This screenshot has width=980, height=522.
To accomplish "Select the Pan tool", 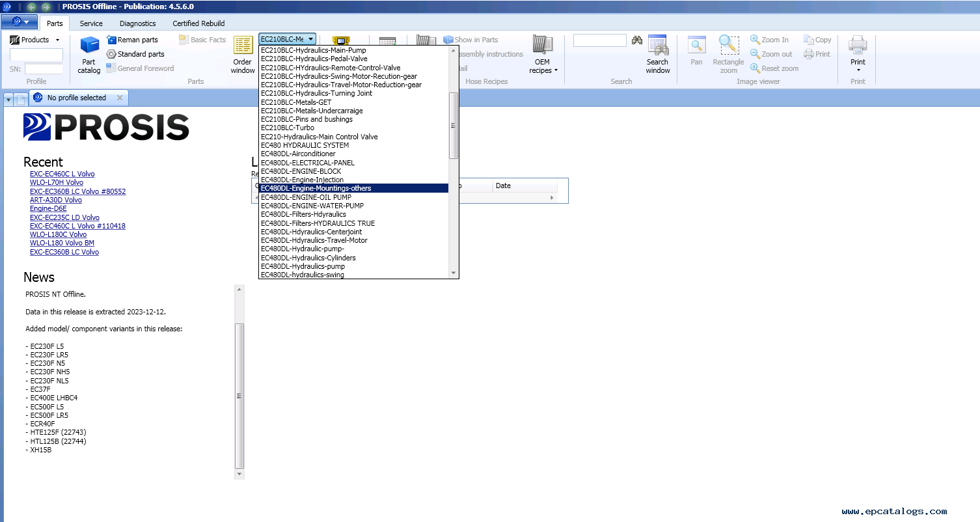I will 696,51.
